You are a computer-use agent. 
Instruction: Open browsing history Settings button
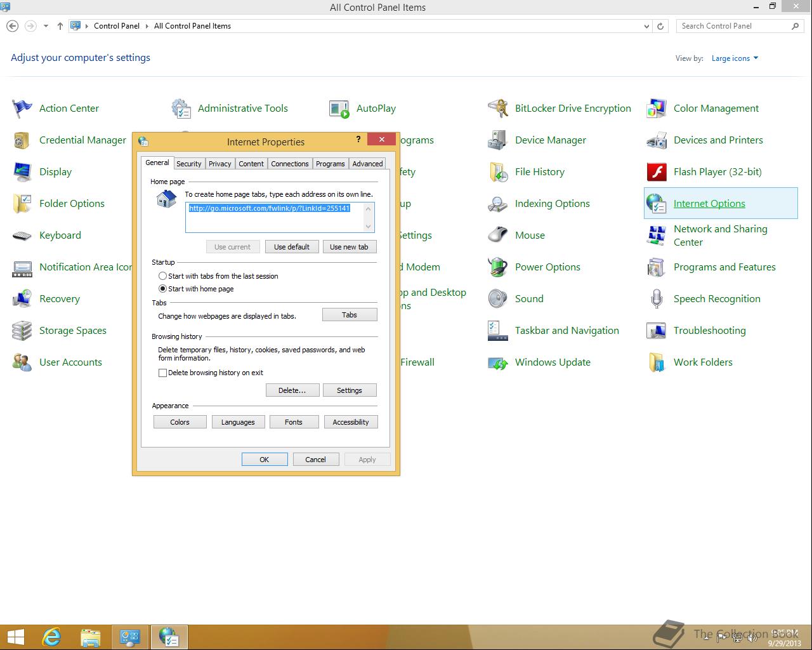(350, 390)
